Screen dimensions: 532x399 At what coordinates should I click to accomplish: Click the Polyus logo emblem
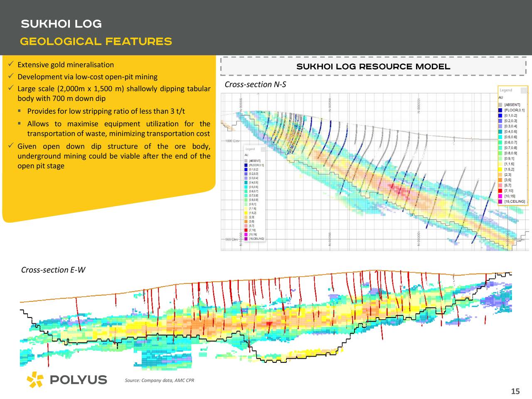(x=35, y=379)
